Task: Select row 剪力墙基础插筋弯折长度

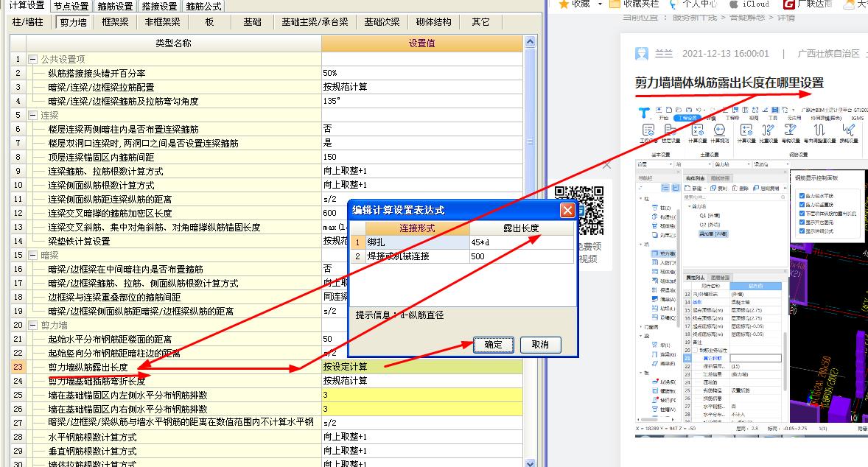Action: pyautogui.click(x=173, y=382)
